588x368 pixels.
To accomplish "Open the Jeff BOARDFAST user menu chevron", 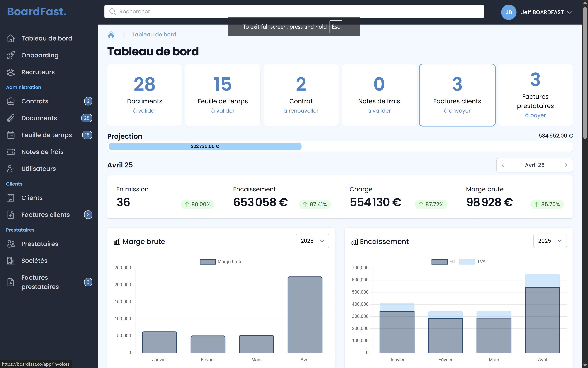I will tap(569, 12).
